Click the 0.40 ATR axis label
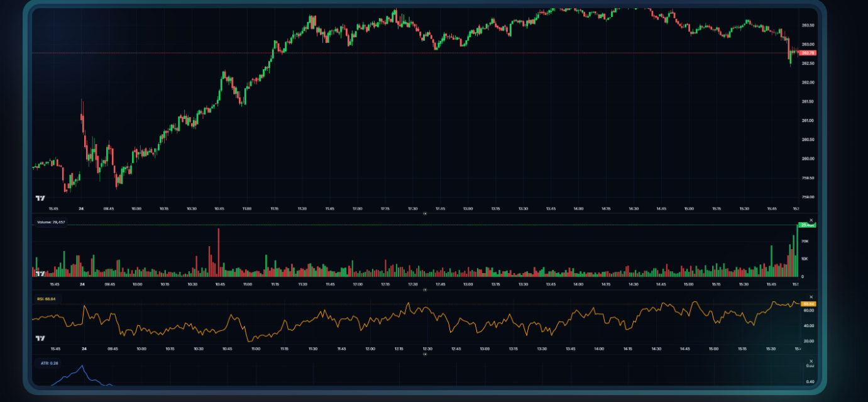 coord(810,382)
